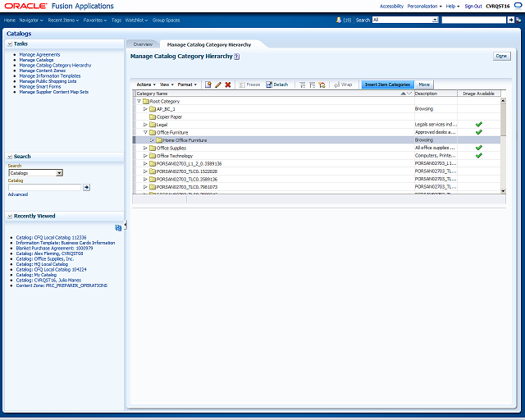This screenshot has width=525, height=420.
Task: Expand the Legal category node
Action: pos(145,125)
